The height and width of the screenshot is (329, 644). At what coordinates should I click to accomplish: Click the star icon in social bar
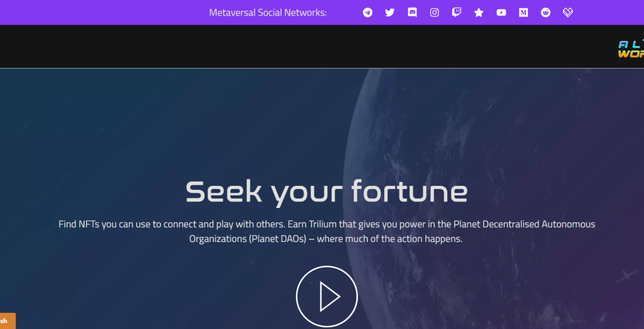pyautogui.click(x=479, y=13)
